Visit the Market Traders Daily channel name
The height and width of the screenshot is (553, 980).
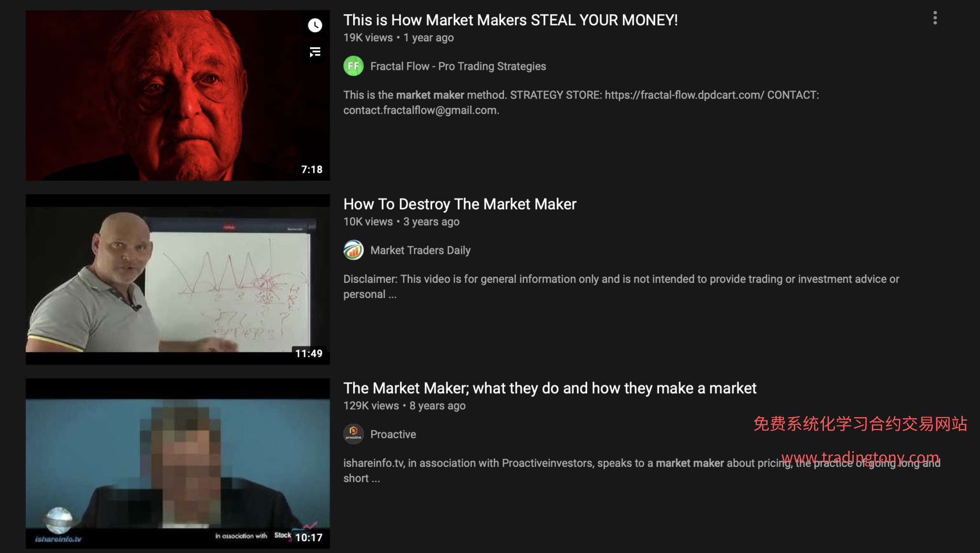420,251
